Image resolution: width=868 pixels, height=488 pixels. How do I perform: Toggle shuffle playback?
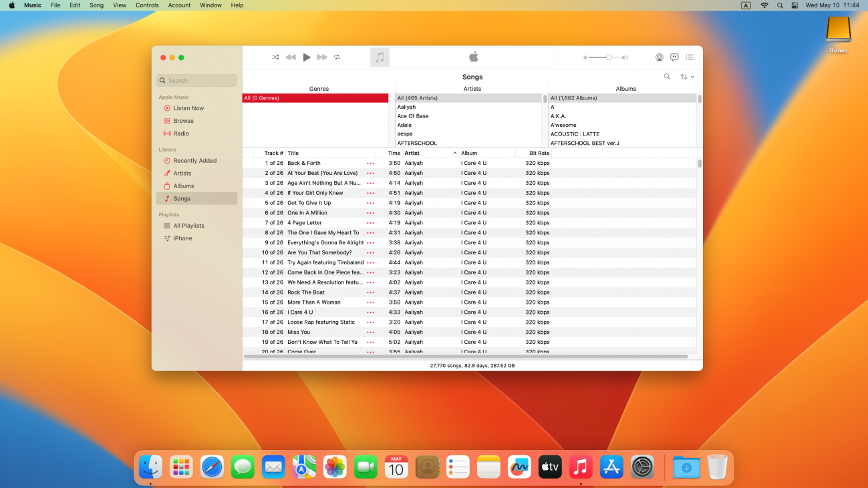click(x=275, y=57)
